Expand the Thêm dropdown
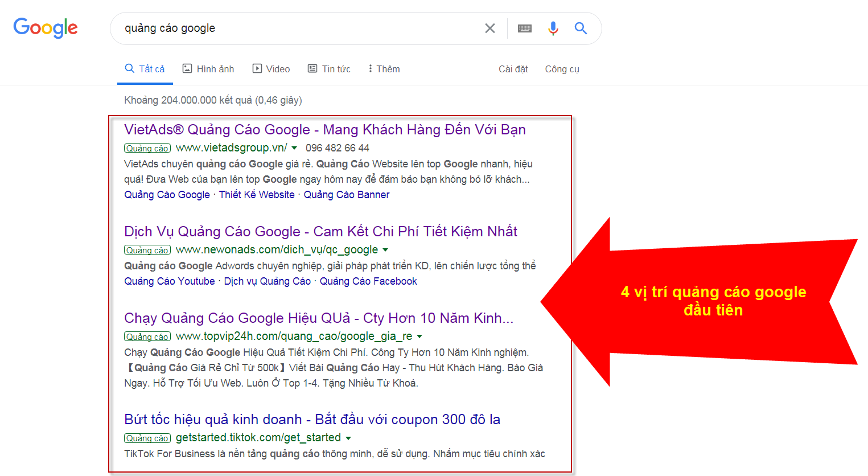Screen dimensions: 868x476 pos(383,68)
